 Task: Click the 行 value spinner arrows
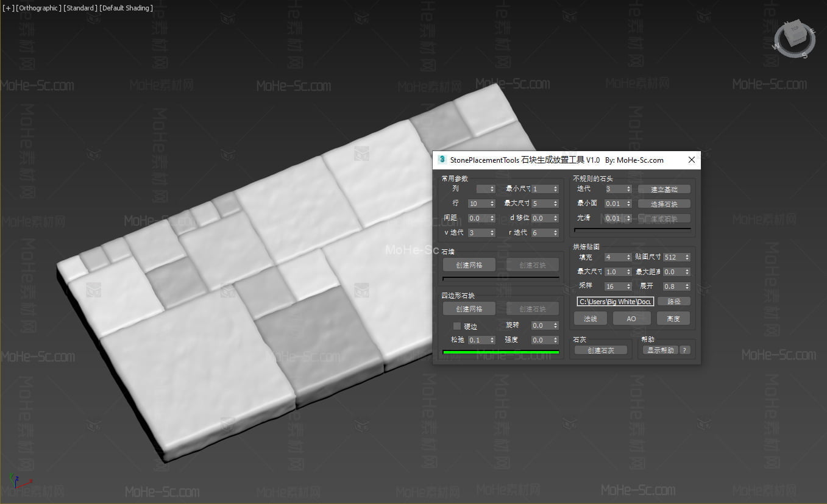[492, 204]
